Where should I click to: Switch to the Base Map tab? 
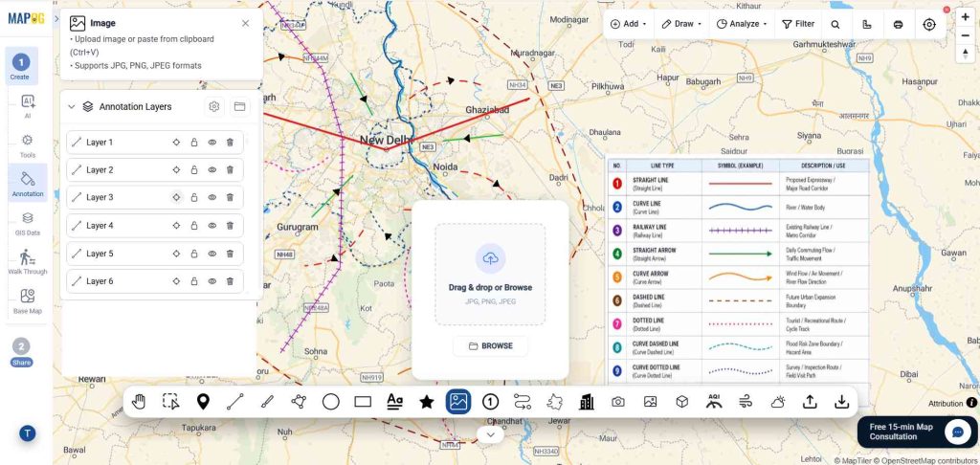[28, 301]
